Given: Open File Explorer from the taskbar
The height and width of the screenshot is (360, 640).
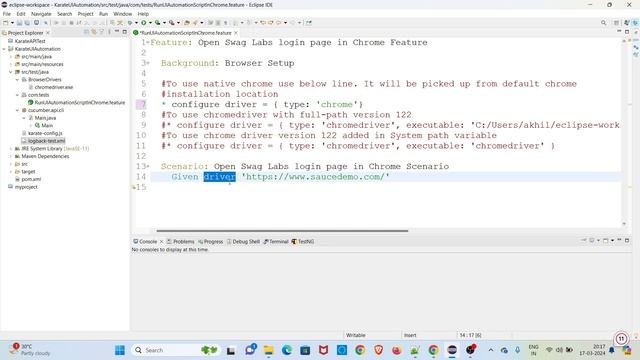Looking at the screenshot, I should 268,350.
